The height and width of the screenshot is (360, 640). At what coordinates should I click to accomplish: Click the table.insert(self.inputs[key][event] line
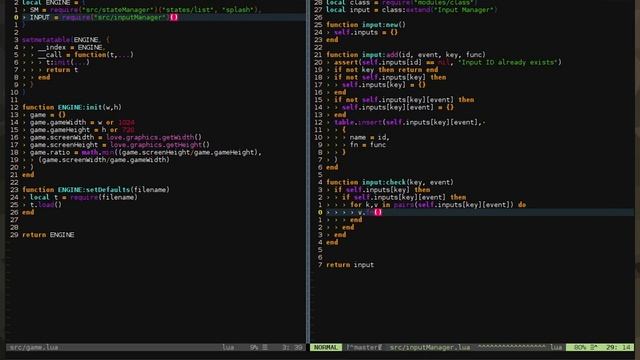tap(409, 122)
